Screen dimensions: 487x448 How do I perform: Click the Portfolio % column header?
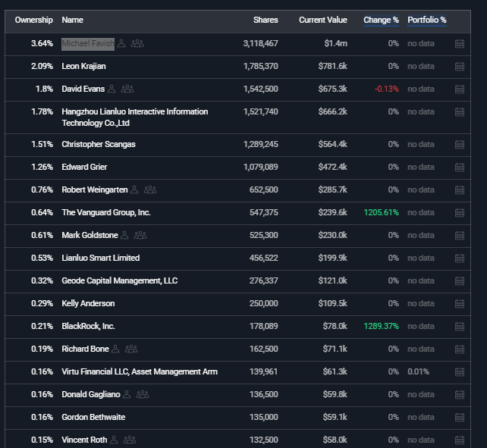pos(427,20)
